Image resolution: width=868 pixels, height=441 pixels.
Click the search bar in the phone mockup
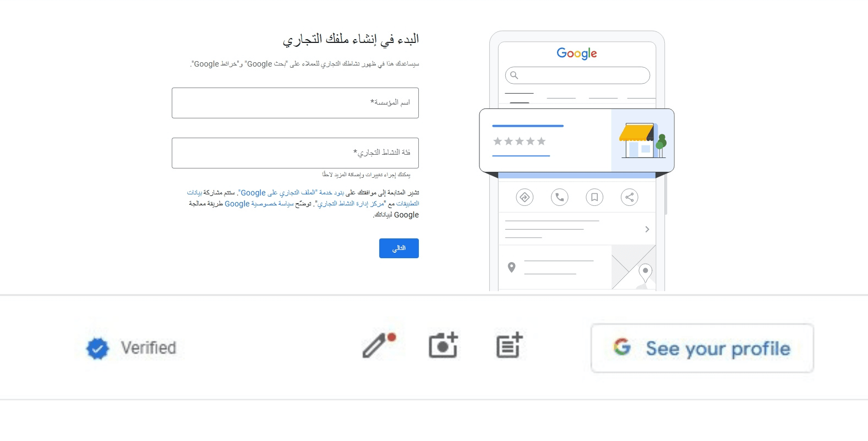pos(577,75)
